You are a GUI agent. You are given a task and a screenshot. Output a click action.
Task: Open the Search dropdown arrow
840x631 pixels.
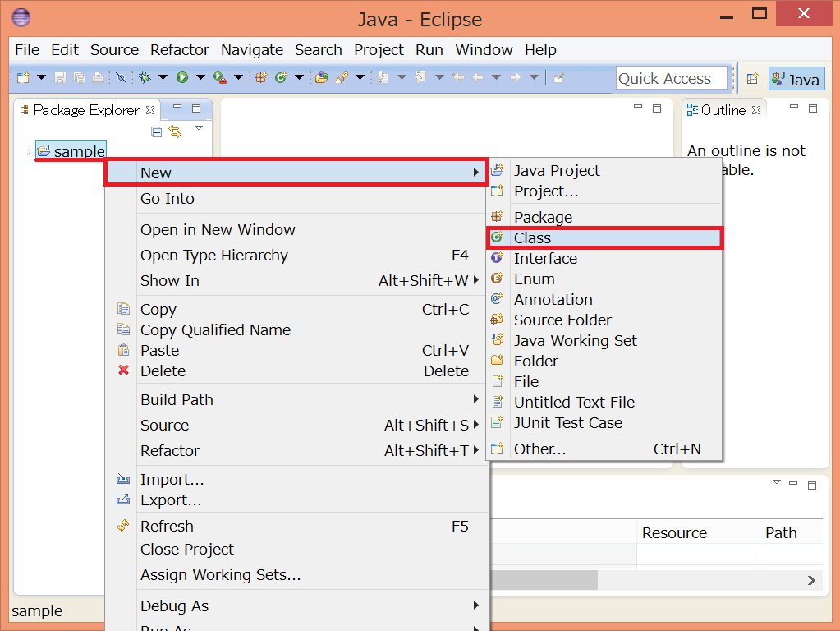[360, 78]
